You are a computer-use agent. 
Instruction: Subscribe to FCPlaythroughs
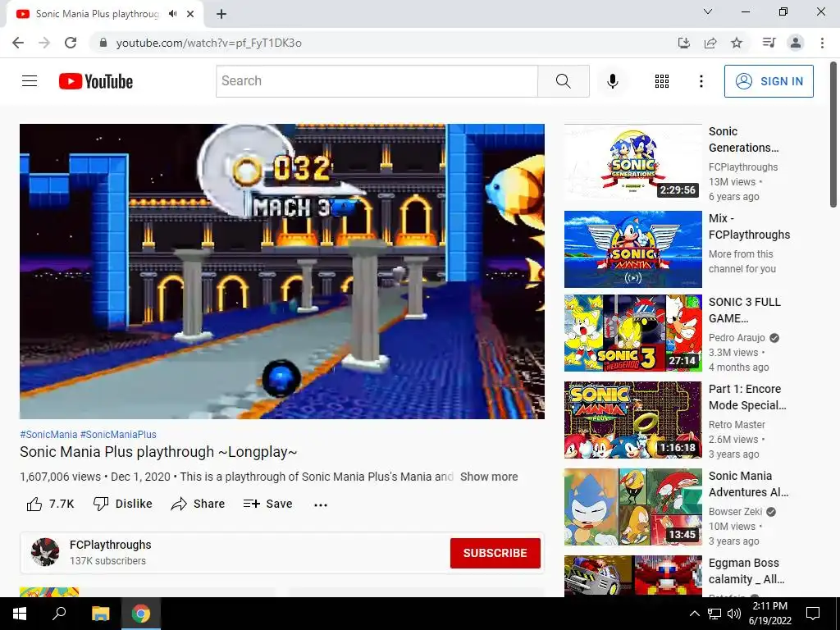[495, 553]
